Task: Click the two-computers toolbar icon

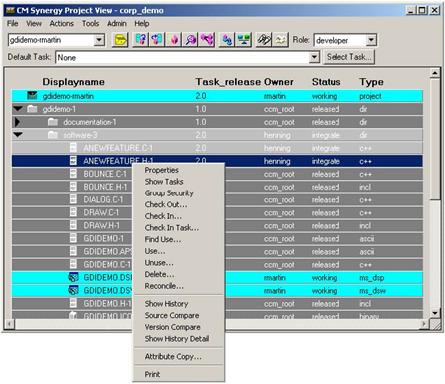Action: tap(244, 40)
